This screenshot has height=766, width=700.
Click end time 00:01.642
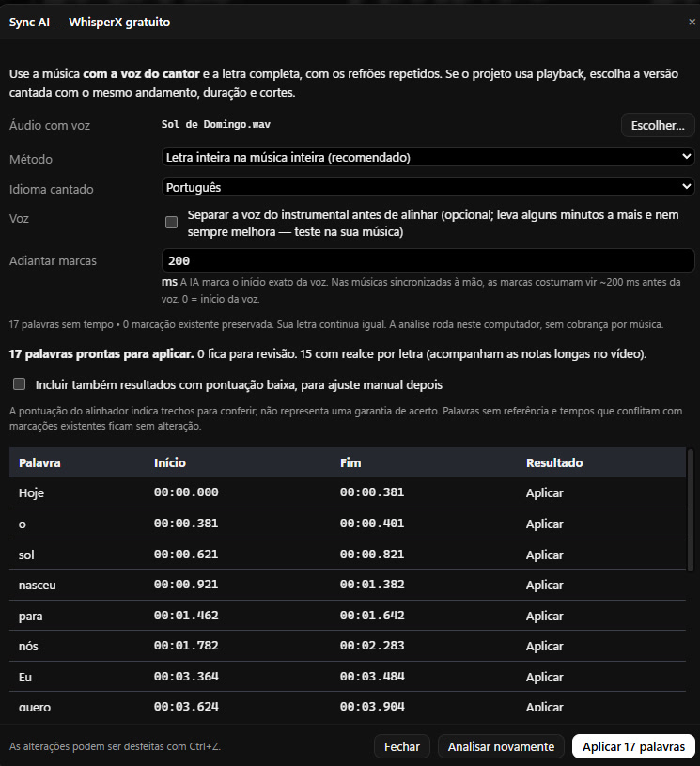point(372,615)
